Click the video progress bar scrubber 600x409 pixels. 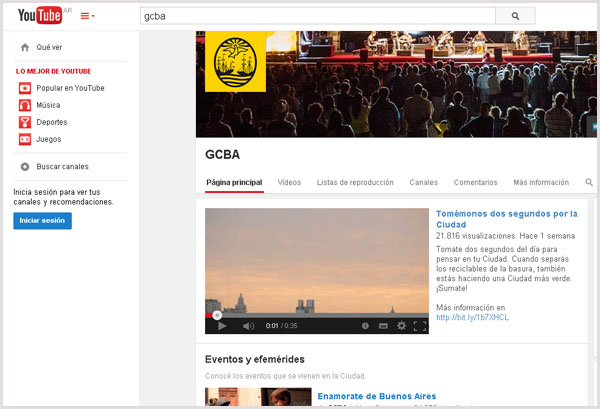click(x=217, y=315)
